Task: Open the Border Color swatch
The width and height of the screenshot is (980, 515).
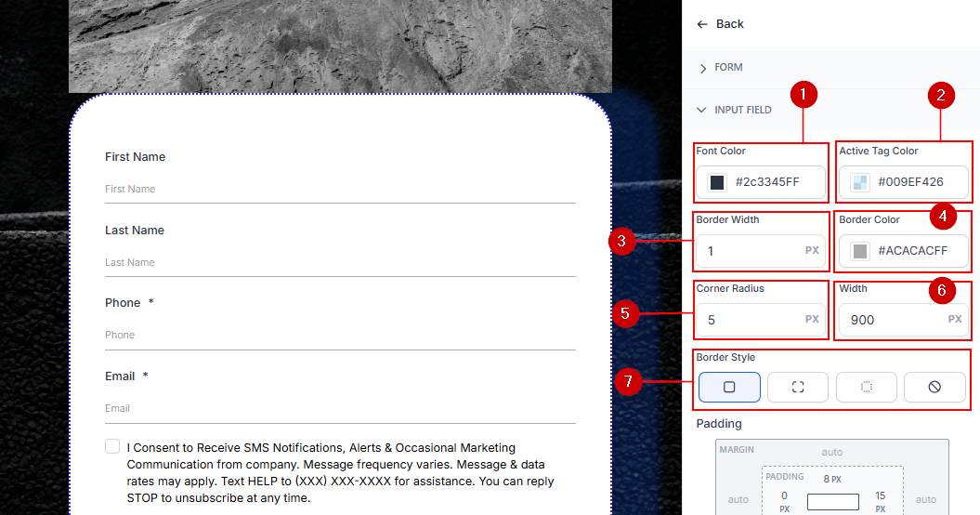Action: click(860, 251)
